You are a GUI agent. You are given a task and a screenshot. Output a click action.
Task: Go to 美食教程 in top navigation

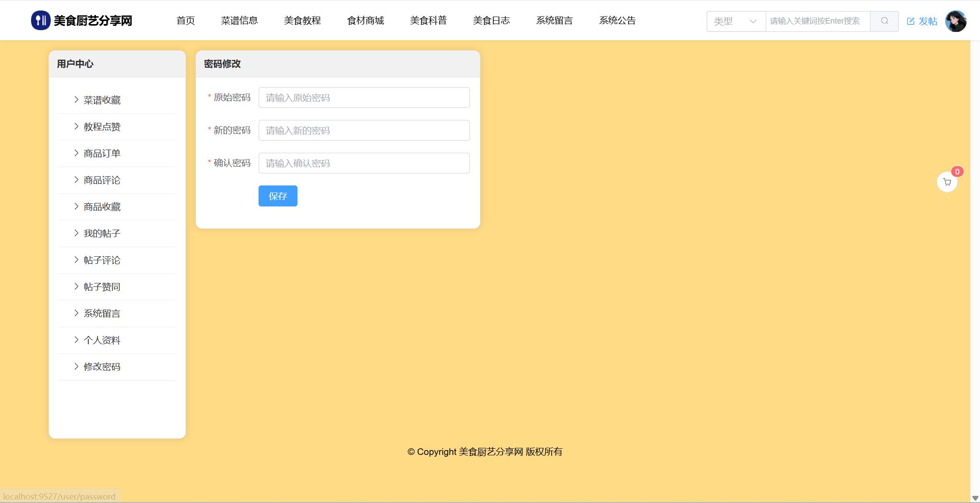302,21
